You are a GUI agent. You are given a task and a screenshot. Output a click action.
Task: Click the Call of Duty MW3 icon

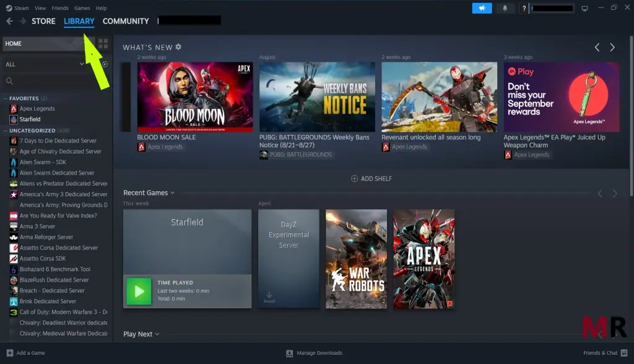click(x=14, y=312)
